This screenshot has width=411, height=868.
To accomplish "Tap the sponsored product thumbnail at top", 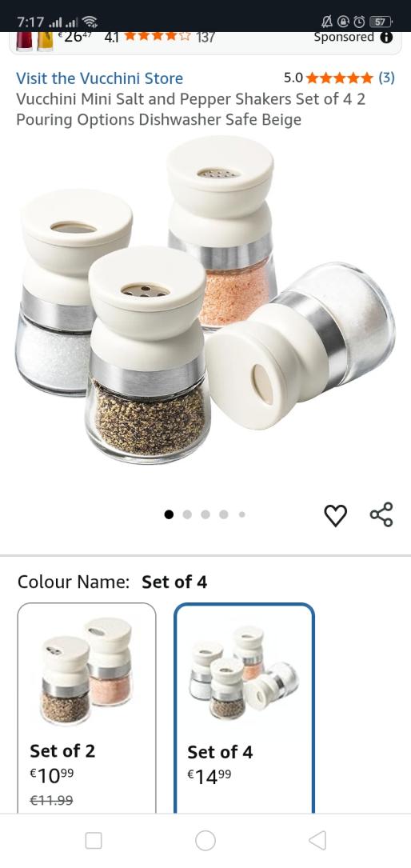I will click(34, 42).
